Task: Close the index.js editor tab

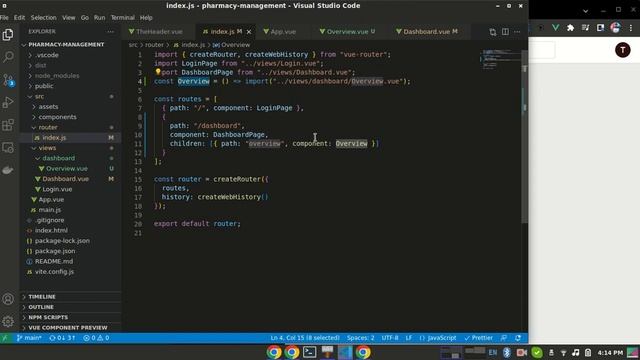Action: tap(249, 31)
